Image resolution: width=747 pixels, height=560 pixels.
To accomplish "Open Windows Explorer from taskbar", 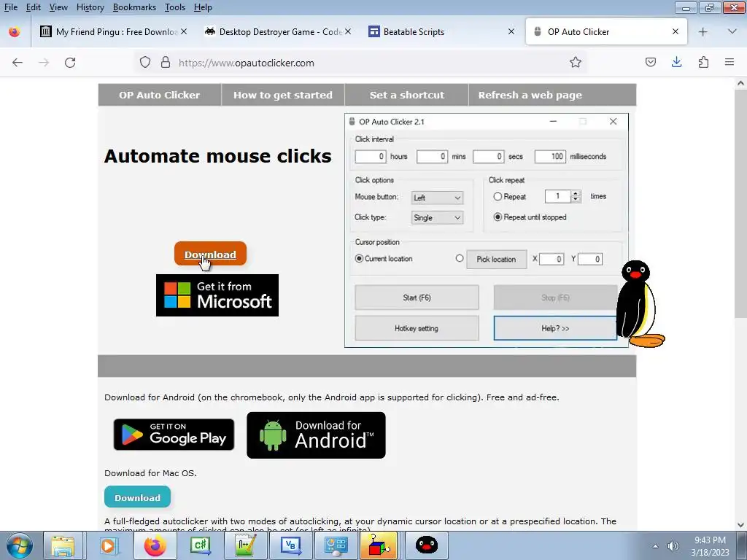I will tap(63, 545).
